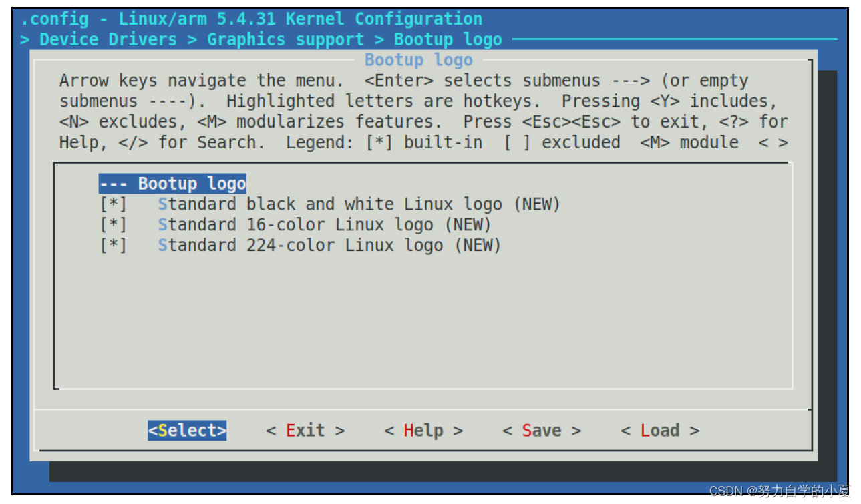The height and width of the screenshot is (504, 861).
Task: Click the 'Bootup logo' dialog title
Action: [x=418, y=60]
